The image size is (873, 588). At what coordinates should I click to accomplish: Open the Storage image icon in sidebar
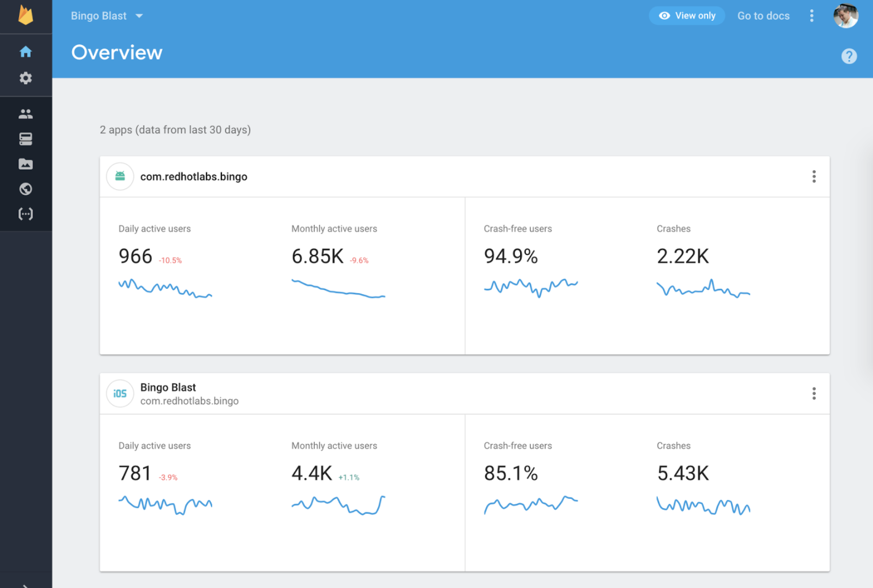26,164
